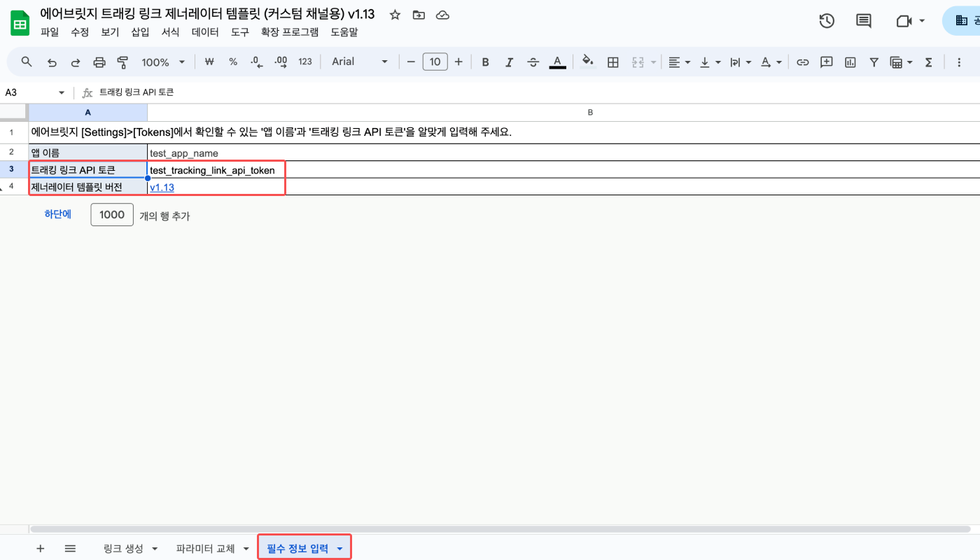Image resolution: width=980 pixels, height=560 pixels.
Task: Open the 파일 menu
Action: (x=50, y=31)
